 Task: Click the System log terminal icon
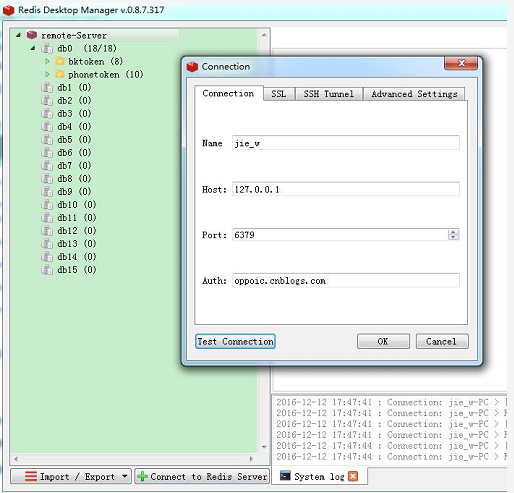pyautogui.click(x=285, y=476)
